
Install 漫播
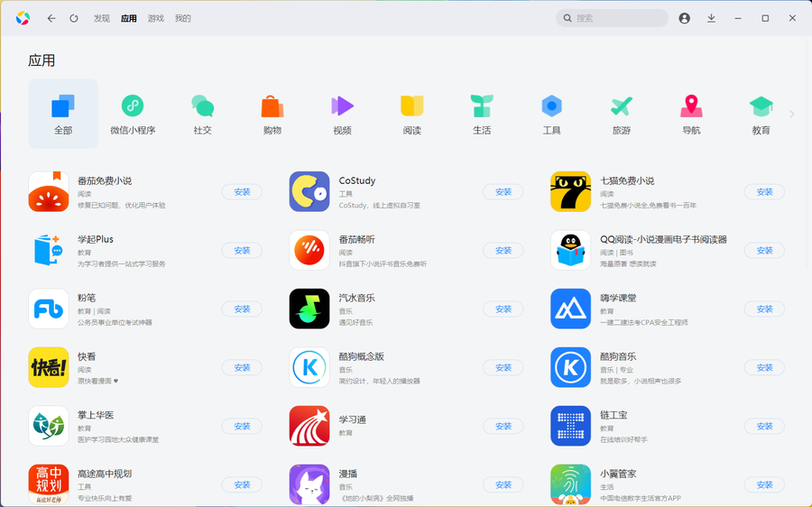503,484
